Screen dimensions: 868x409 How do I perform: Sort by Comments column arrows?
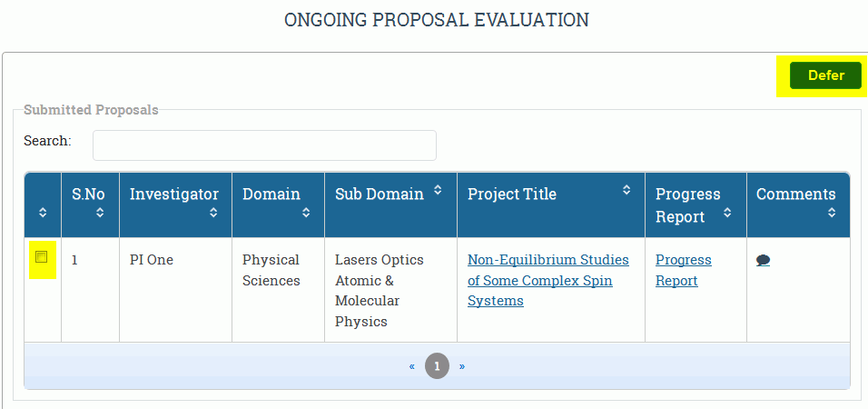[x=832, y=213]
